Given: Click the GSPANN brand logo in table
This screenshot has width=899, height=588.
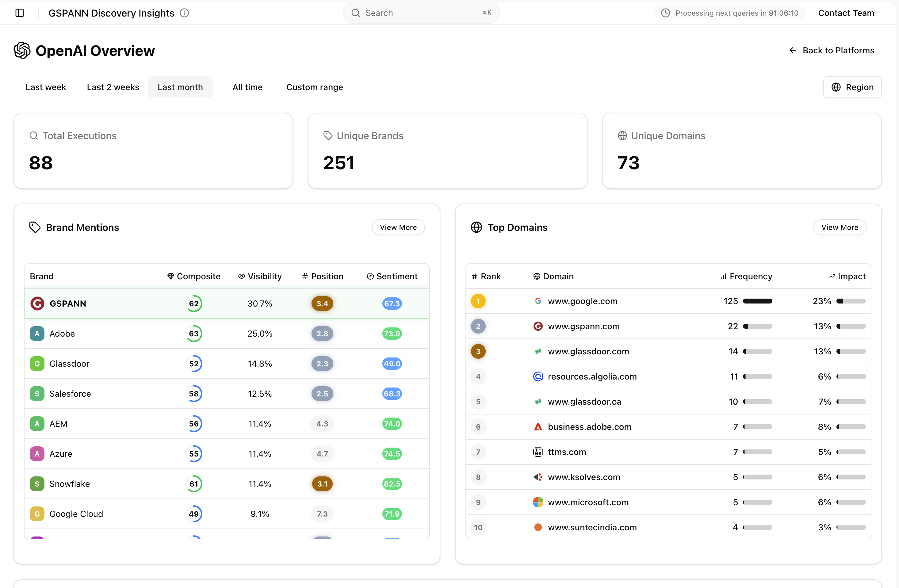Looking at the screenshot, I should pos(37,303).
